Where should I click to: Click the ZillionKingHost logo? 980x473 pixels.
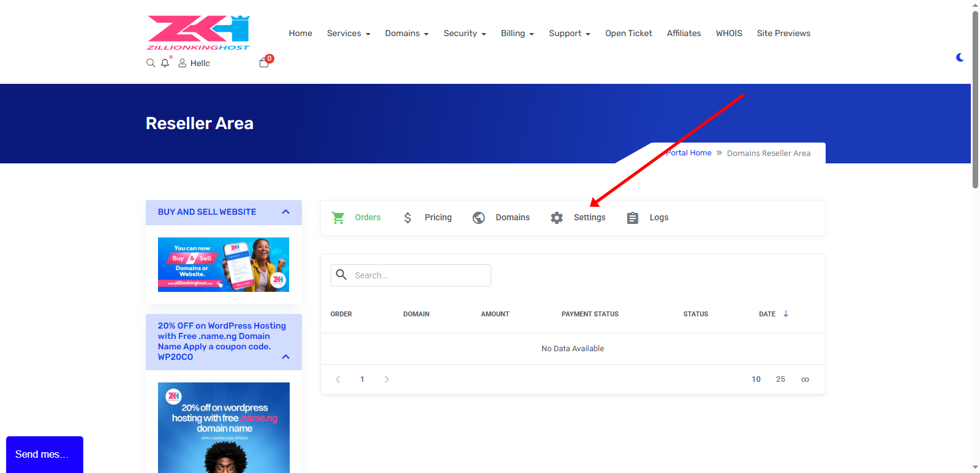198,33
